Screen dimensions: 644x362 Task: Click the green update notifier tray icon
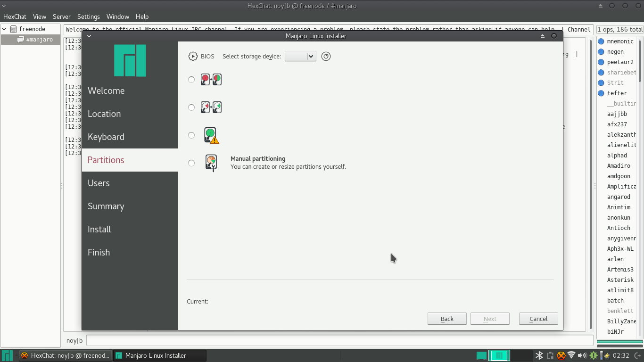pos(594,355)
